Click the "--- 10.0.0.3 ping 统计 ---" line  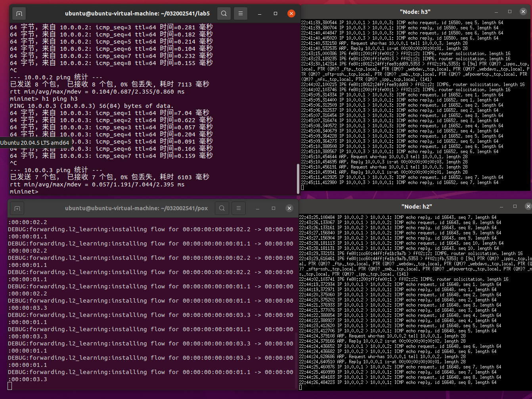56,170
